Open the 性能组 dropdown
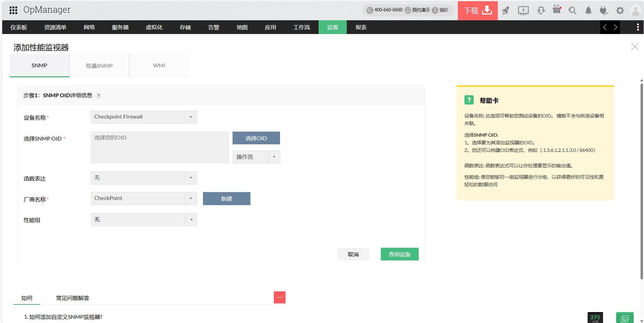Image resolution: width=644 pixels, height=323 pixels. (x=144, y=219)
